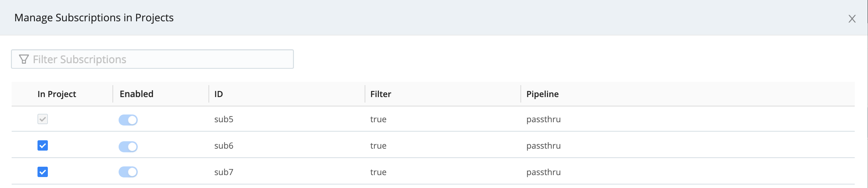
Task: Click the disabled checkbox for sub5
Action: (x=42, y=119)
